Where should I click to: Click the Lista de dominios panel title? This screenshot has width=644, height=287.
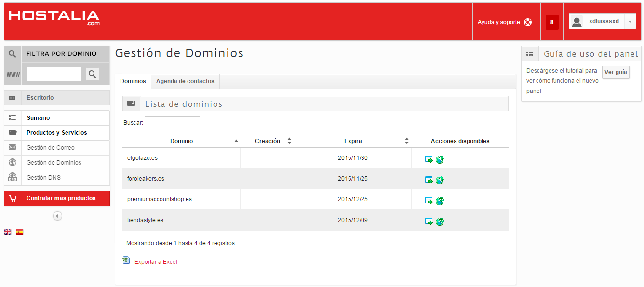pyautogui.click(x=184, y=104)
